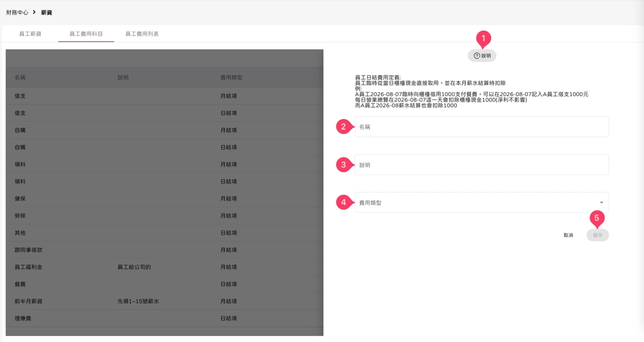Click the 取消 button

(568, 235)
